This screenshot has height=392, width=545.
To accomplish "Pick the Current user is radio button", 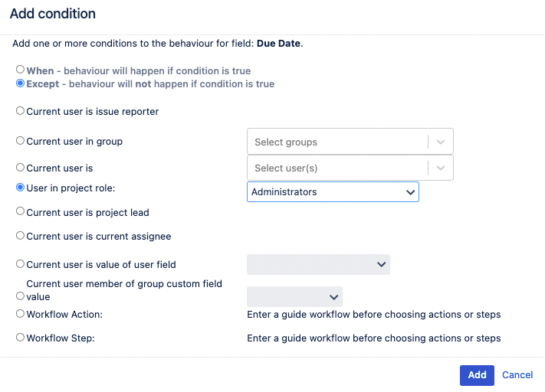I will (20, 168).
